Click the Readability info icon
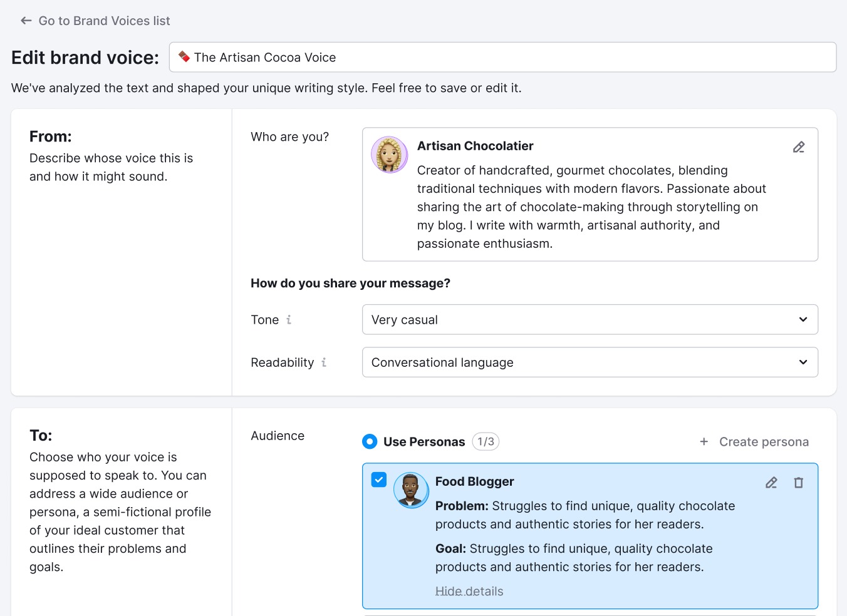 pos(324,362)
